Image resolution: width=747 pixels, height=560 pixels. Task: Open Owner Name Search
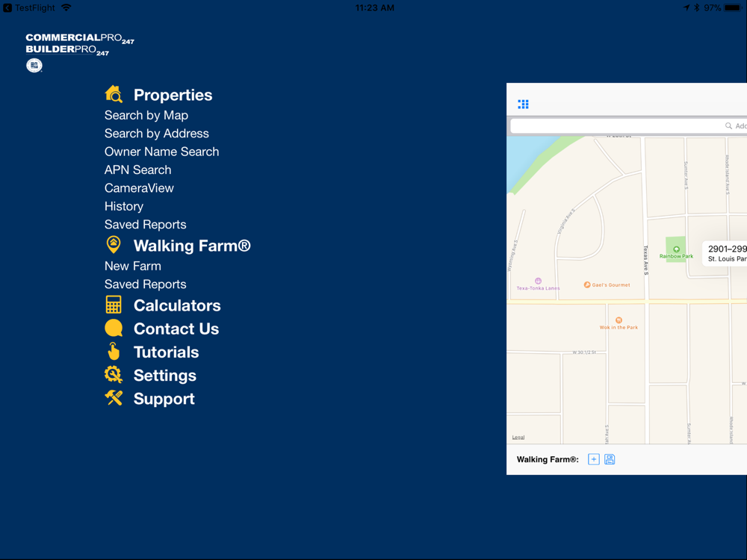162,152
